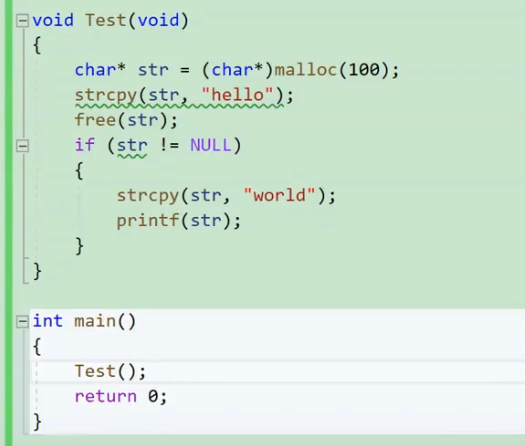Click the Test function name in declaration

tap(105, 20)
